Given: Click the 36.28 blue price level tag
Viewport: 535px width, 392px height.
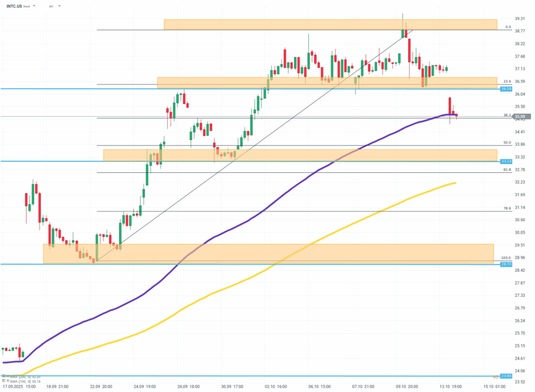Looking at the screenshot, I should 505,89.
